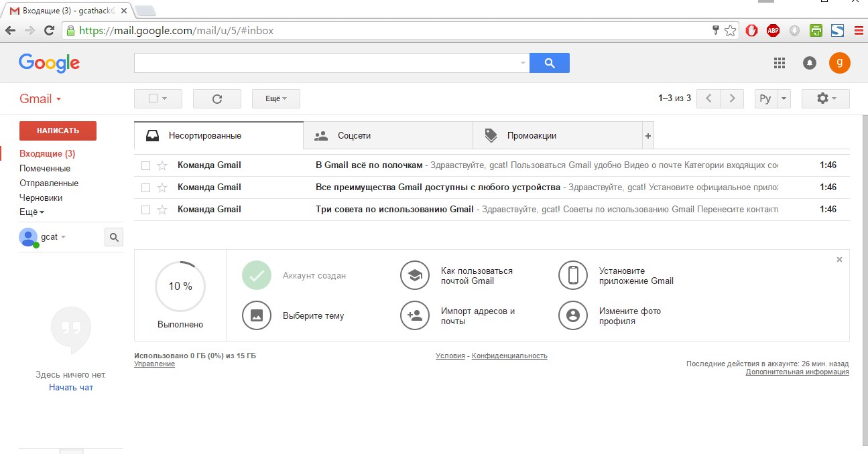Open the Условия link
The height and width of the screenshot is (454, 868).
(x=450, y=356)
